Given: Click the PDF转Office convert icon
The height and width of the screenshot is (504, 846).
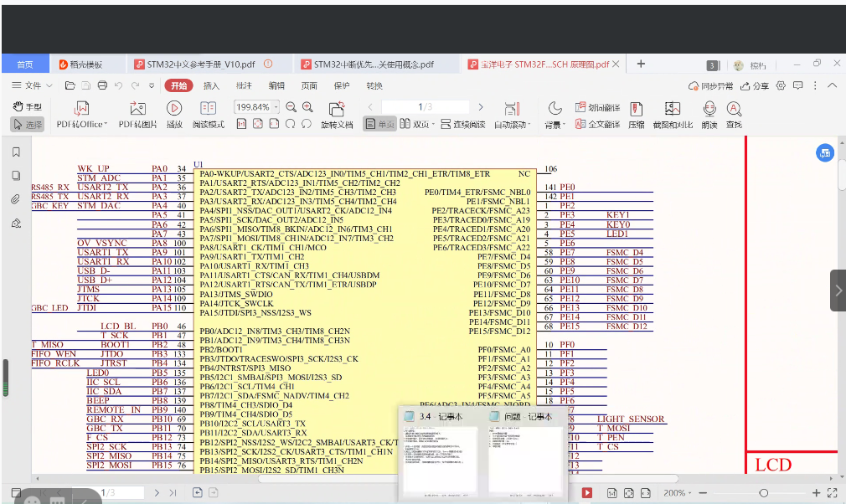Looking at the screenshot, I should coord(81,108).
